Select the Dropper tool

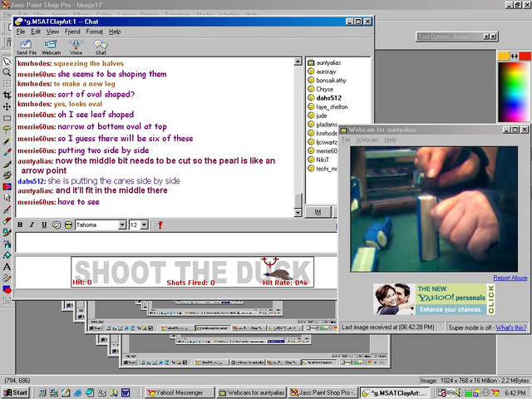click(x=7, y=152)
